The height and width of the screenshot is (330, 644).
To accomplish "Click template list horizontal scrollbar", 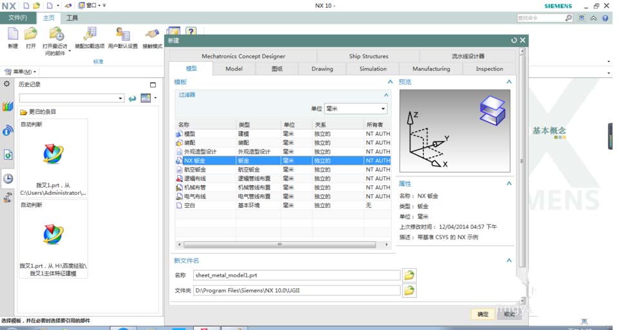I will [x=279, y=244].
